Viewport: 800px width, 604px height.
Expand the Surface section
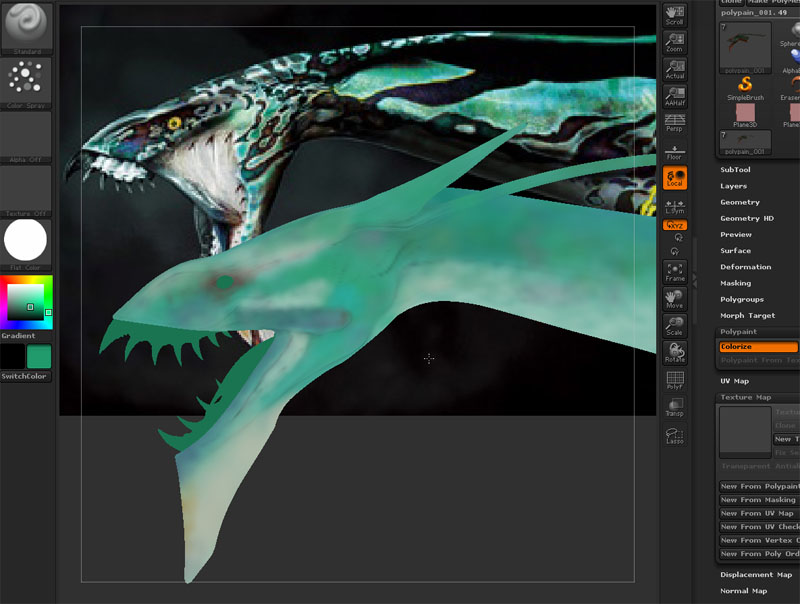(x=735, y=251)
